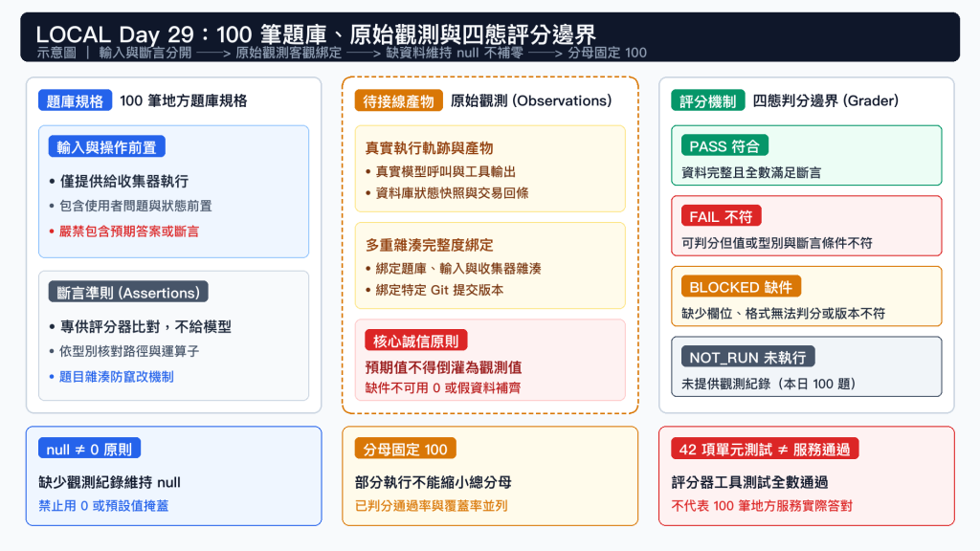980x551 pixels.
Task: Click bullet '綁定特定 Git 提交版本'
Action: (x=439, y=290)
